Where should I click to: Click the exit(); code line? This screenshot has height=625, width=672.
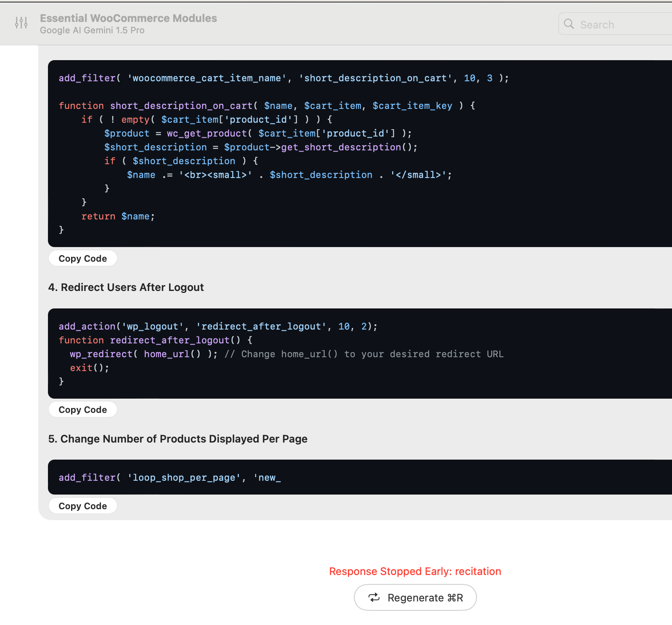(x=89, y=368)
